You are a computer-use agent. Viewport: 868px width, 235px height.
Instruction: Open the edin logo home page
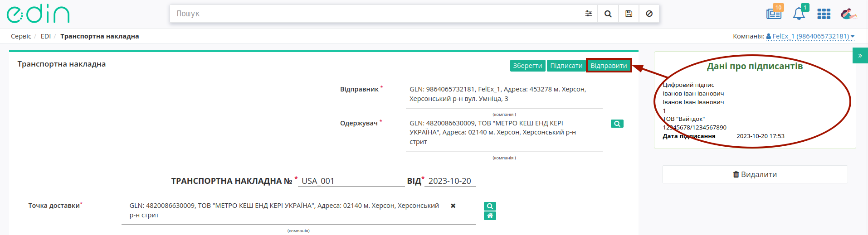click(x=38, y=14)
